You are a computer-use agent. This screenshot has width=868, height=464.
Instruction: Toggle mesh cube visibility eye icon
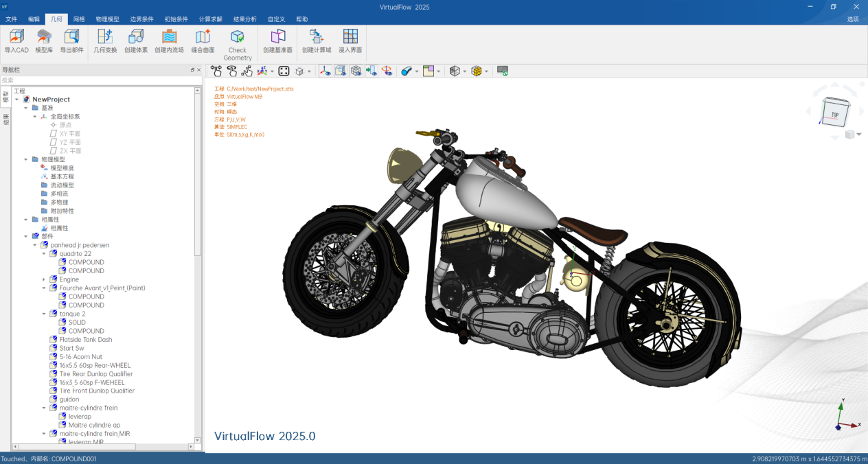coord(356,71)
